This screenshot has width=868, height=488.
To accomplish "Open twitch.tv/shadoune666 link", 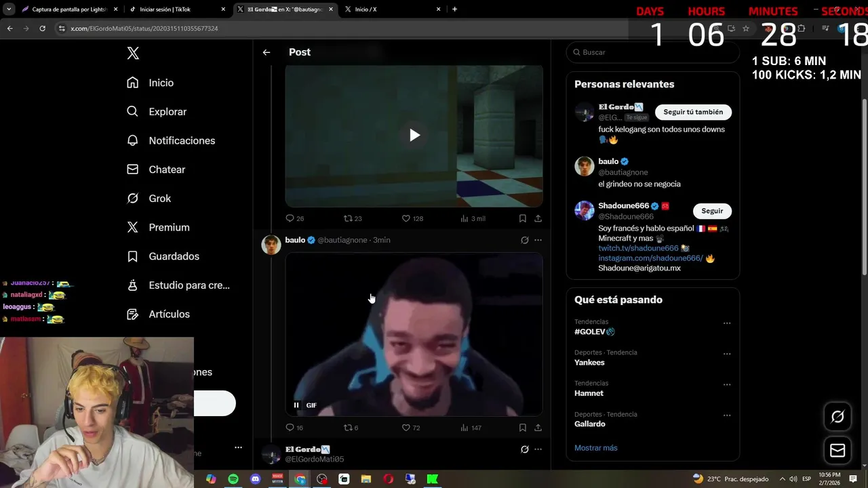I will pyautogui.click(x=638, y=248).
